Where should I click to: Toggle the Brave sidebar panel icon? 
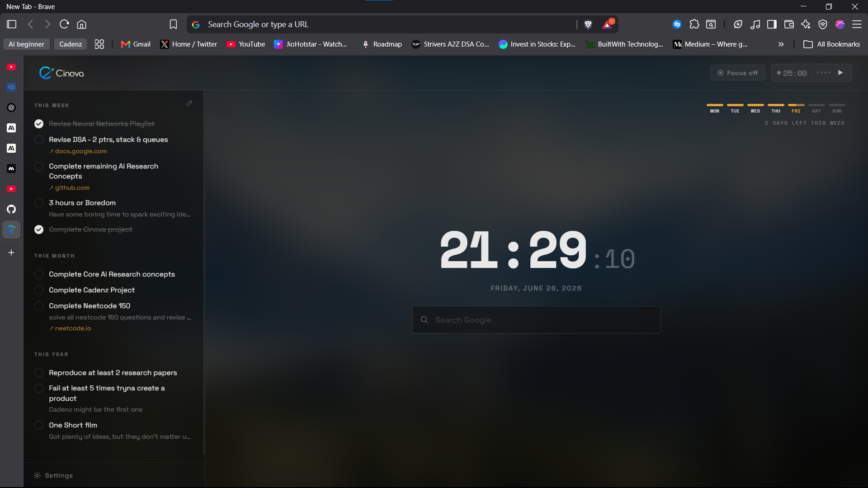12,24
